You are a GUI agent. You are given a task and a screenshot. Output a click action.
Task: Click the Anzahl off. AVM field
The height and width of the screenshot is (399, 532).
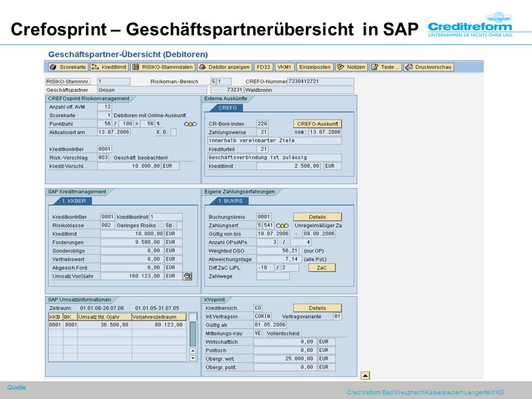(x=105, y=107)
